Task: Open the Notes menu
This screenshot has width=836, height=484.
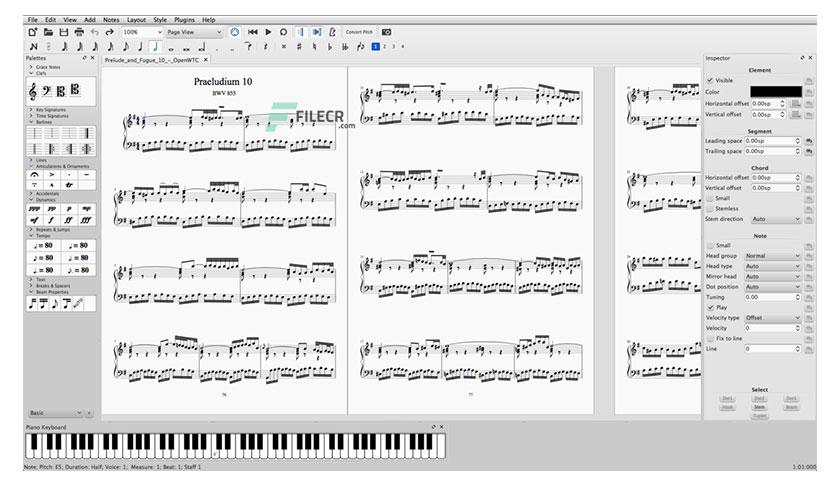Action: (x=111, y=20)
